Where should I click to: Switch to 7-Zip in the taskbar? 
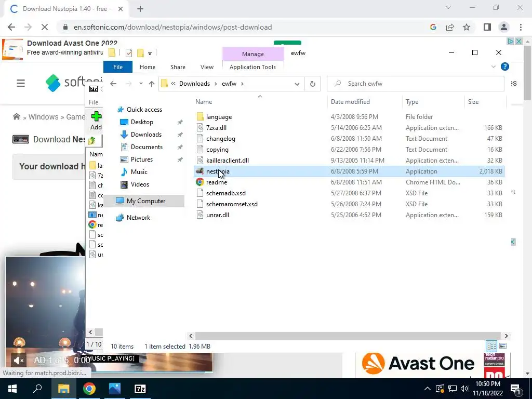pyautogui.click(x=140, y=389)
